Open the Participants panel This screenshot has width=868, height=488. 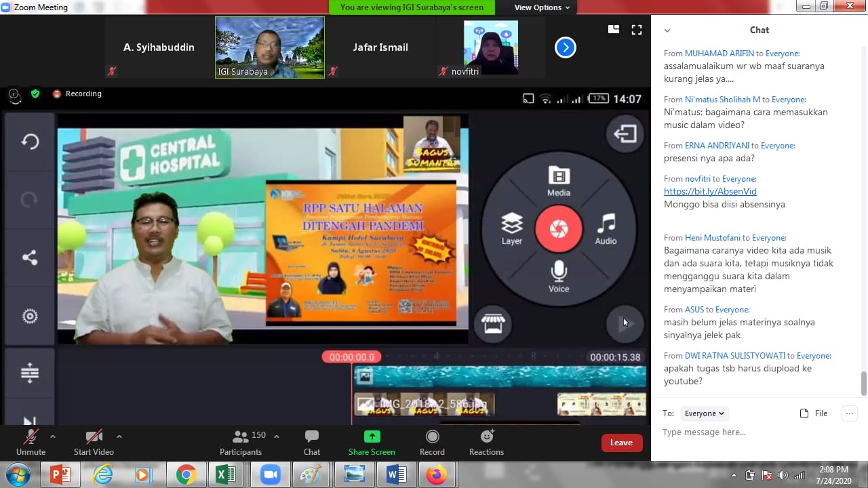click(241, 442)
